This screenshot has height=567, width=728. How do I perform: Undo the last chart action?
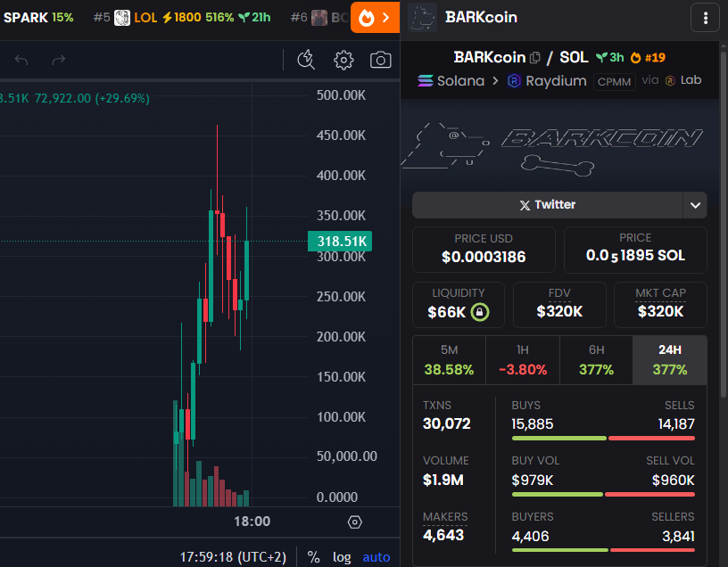(x=21, y=60)
